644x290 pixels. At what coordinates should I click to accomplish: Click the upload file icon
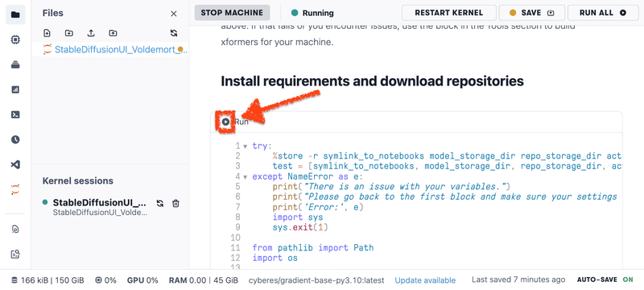pyautogui.click(x=91, y=33)
